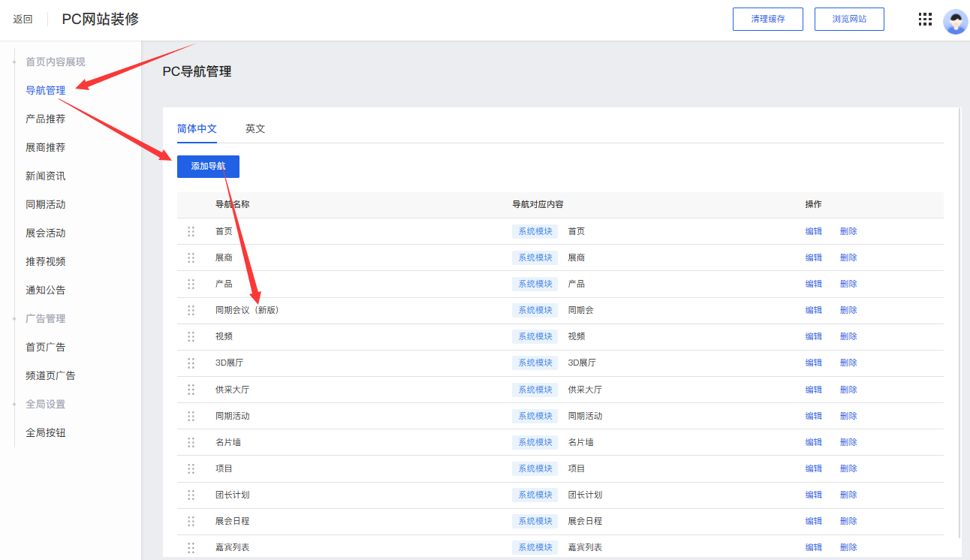Open 产品推荐 in the sidebar
970x560 pixels.
[x=46, y=119]
